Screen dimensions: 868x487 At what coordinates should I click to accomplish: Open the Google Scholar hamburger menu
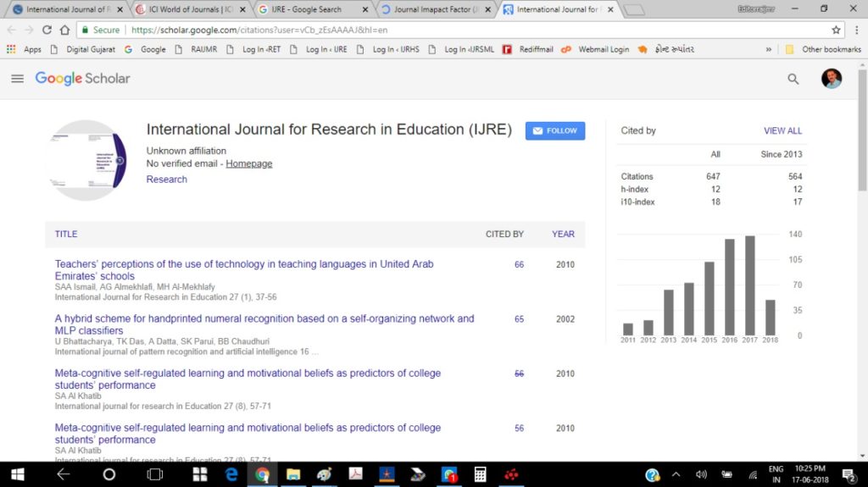pyautogui.click(x=17, y=79)
